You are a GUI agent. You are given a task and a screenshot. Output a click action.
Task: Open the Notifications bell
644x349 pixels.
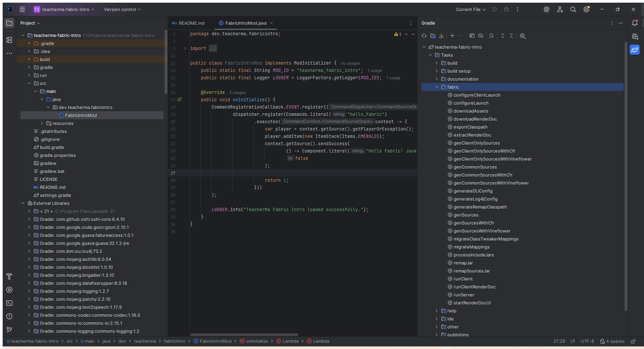635,23
